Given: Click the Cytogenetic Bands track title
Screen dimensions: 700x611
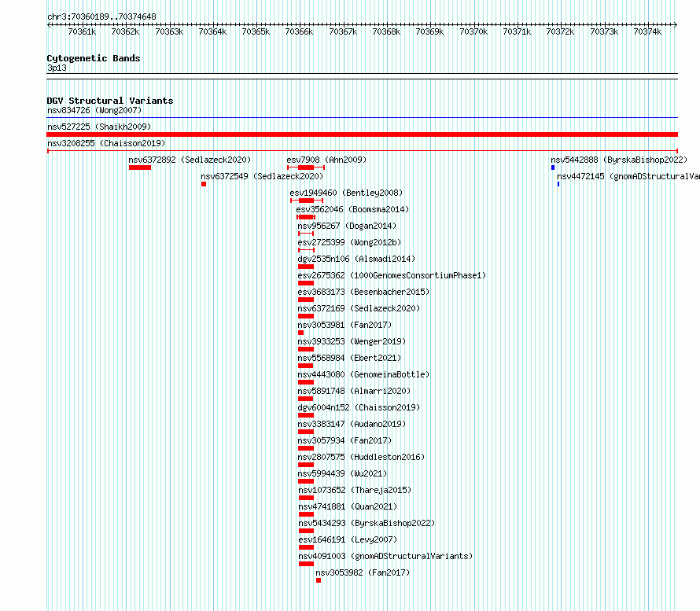Looking at the screenshot, I should [94, 58].
